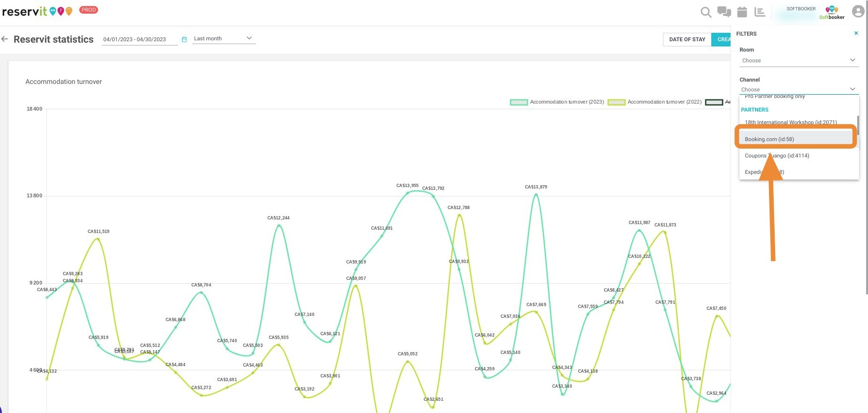868x413 pixels.
Task: Toggle the dark green struck-through legend
Action: click(x=714, y=102)
